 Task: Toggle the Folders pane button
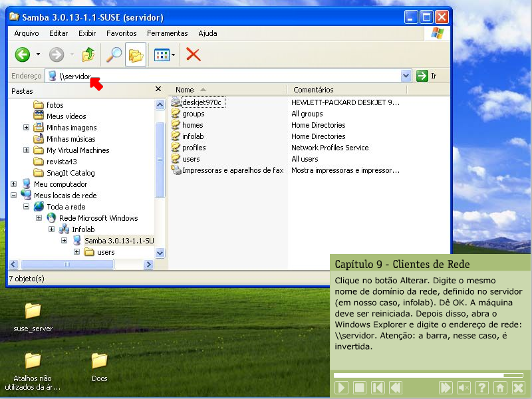tap(136, 55)
